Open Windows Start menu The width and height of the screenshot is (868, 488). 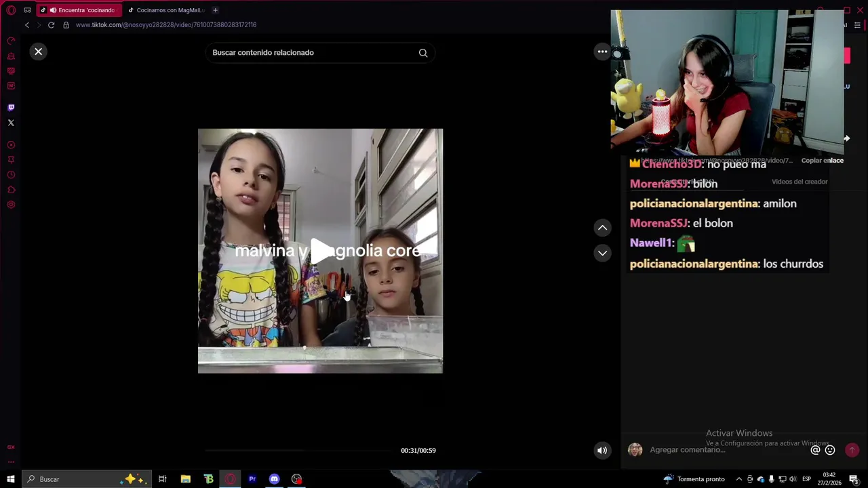tap(11, 479)
